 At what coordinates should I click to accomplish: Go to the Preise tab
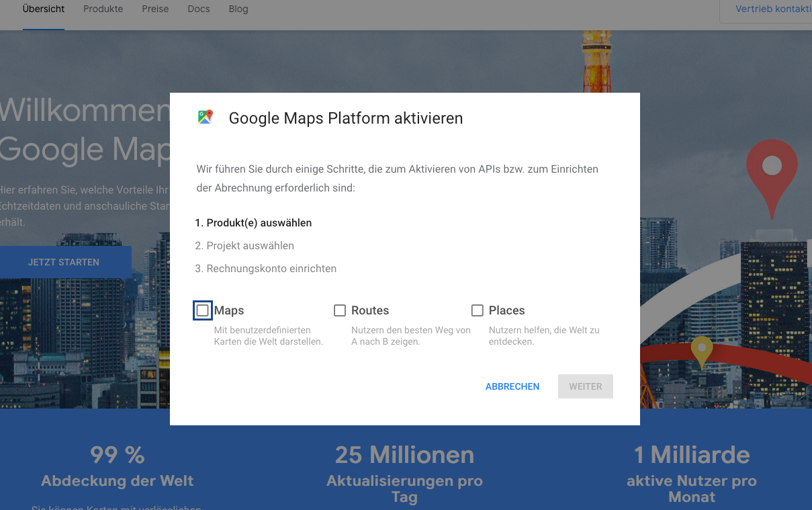pos(155,9)
